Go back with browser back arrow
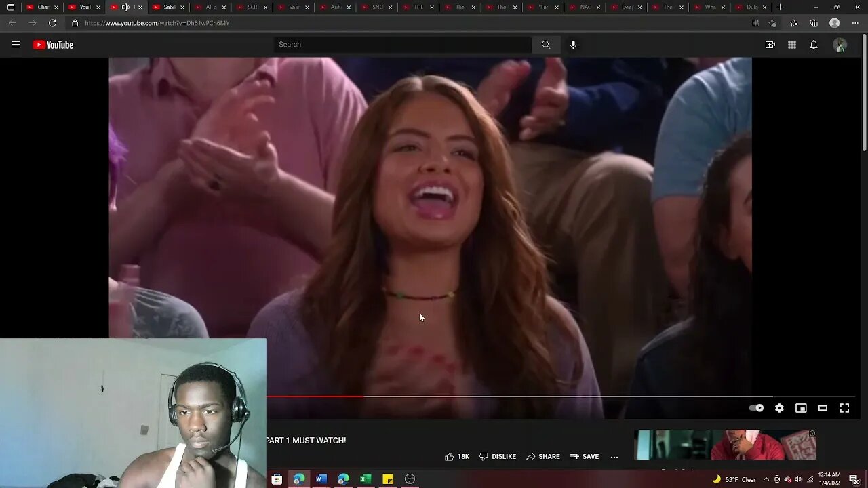Viewport: 868px width, 488px height. coord(12,23)
